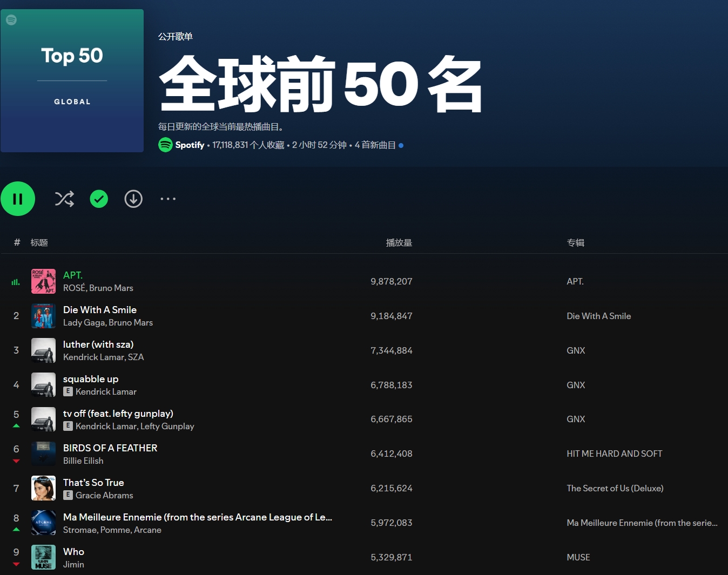Open the Die With A Smile album link
Screen dimensions: 728x575
pyautogui.click(x=599, y=316)
